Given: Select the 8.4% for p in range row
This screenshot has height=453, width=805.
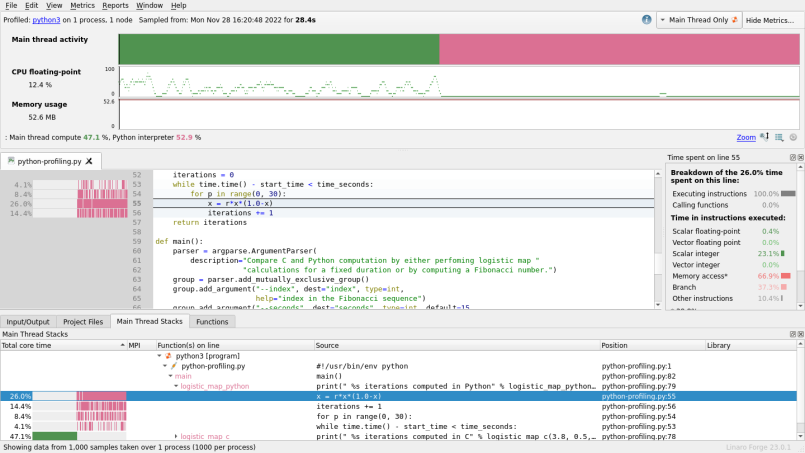Looking at the screenshot, I should (398, 417).
